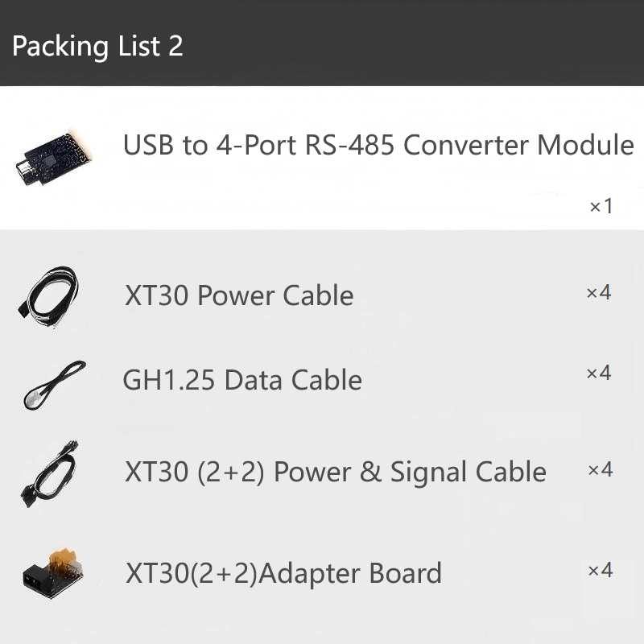This screenshot has height=644, width=644.
Task: Click the XT30 (2+2) Power & Signal Cable label
Action: click(x=336, y=472)
